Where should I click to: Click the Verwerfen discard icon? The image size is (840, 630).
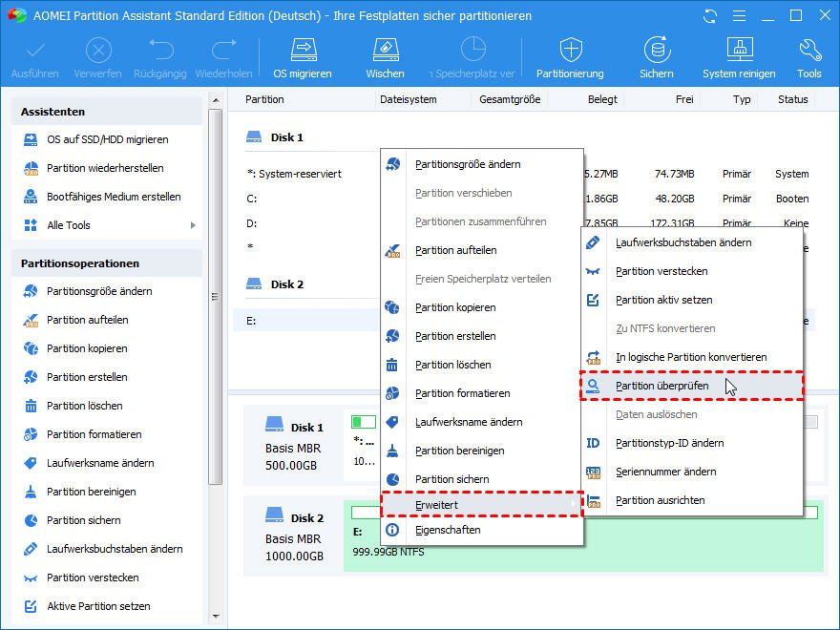coord(98,51)
